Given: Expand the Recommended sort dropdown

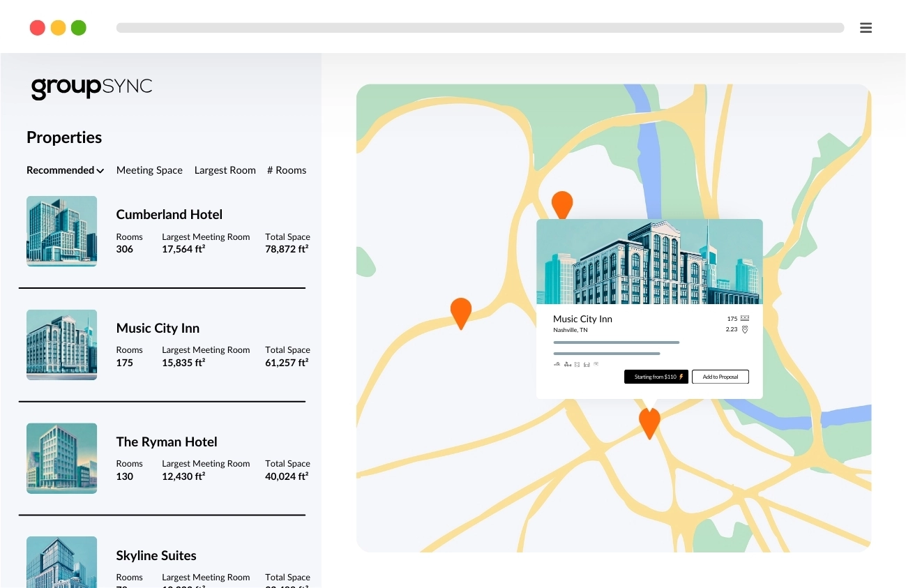Looking at the screenshot, I should click(x=66, y=170).
